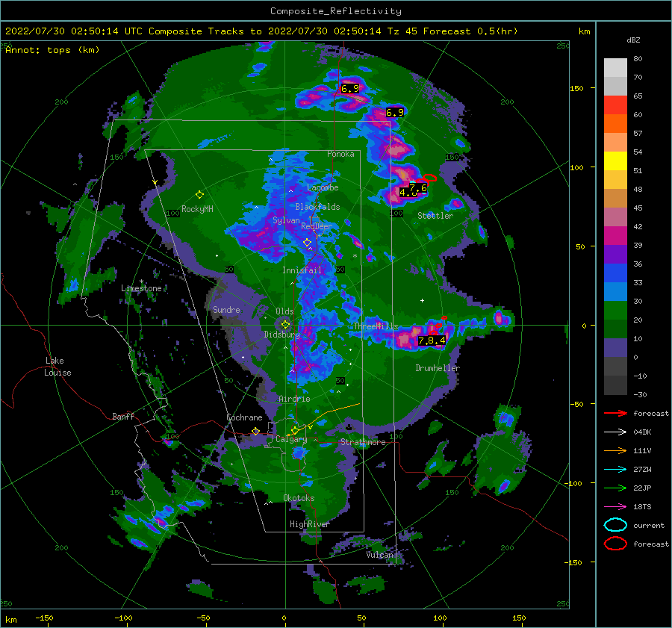This screenshot has width=672, height=628.
Task: Select the bright green swatch in dBZ legend
Action: pos(615,311)
